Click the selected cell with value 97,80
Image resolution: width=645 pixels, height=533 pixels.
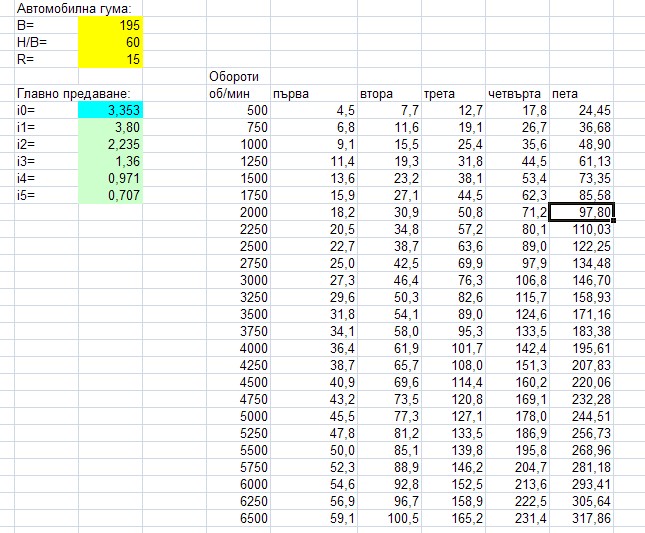[x=582, y=212]
